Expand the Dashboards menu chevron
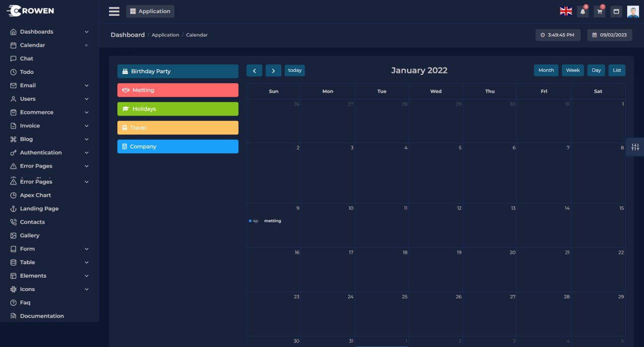The image size is (644, 347). click(x=87, y=32)
